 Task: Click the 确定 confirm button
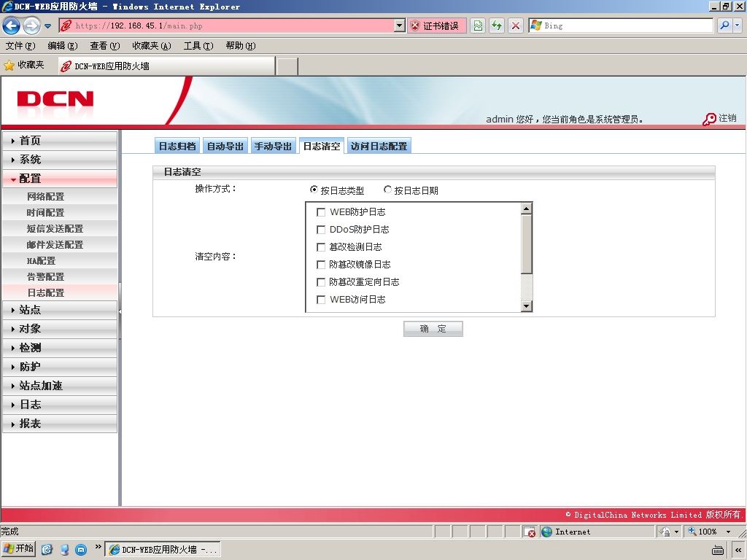(433, 329)
